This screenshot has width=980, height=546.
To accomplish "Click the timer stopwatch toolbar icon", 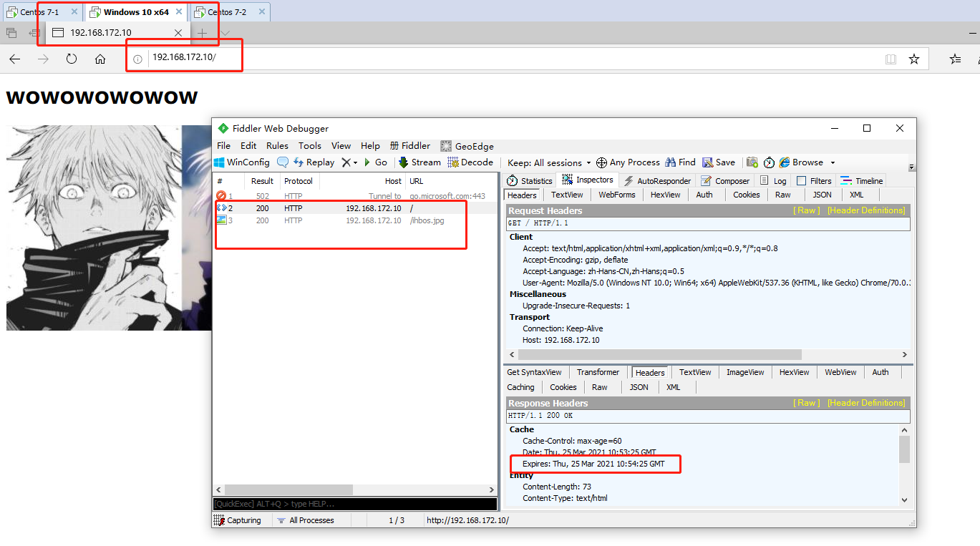I will coord(769,162).
